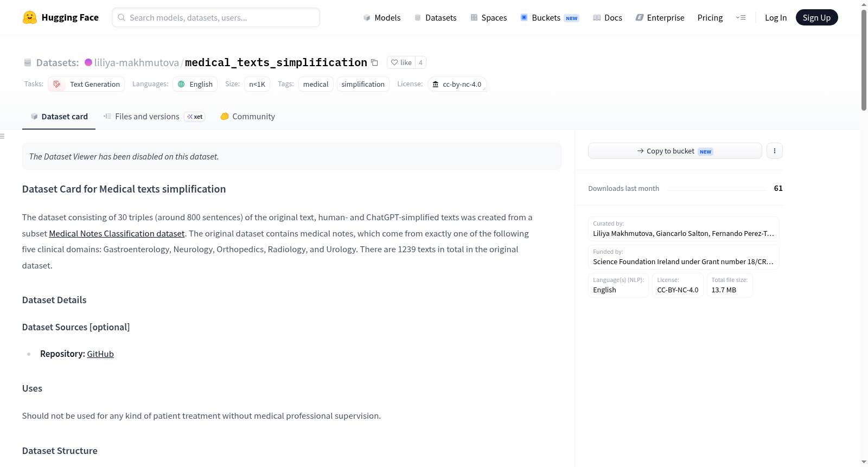Viewport: 868px width, 467px height.
Task: Click the Dataset Viewer disabled notice
Action: (292, 156)
